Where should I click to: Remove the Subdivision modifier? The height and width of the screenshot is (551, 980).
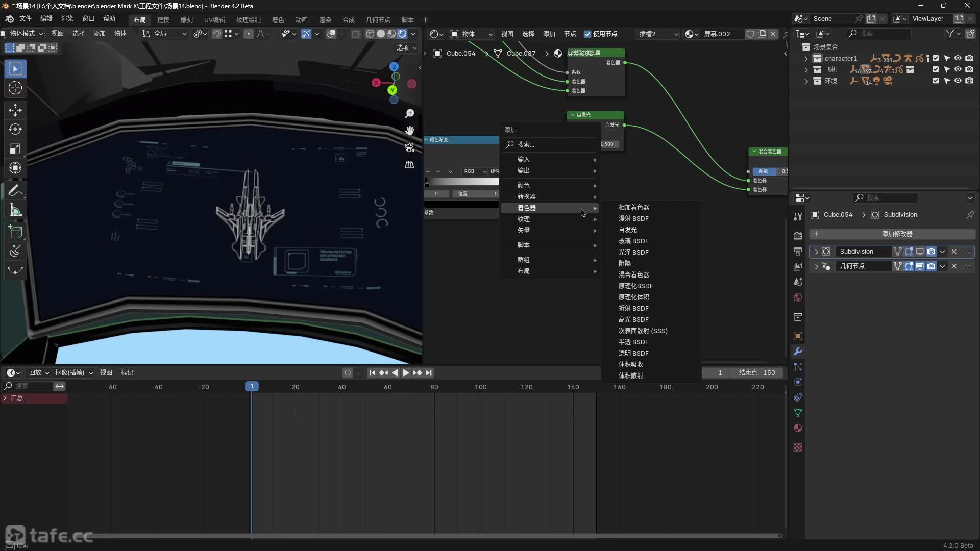point(954,252)
